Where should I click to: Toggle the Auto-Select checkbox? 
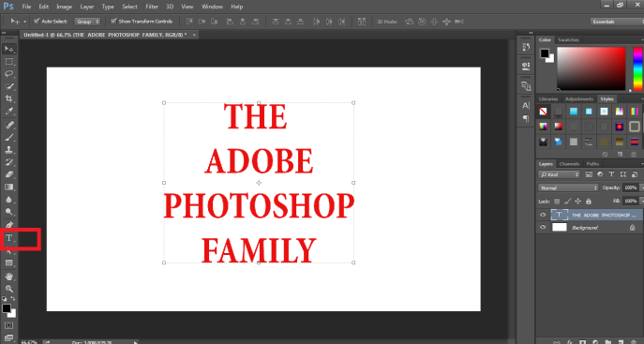coord(37,21)
